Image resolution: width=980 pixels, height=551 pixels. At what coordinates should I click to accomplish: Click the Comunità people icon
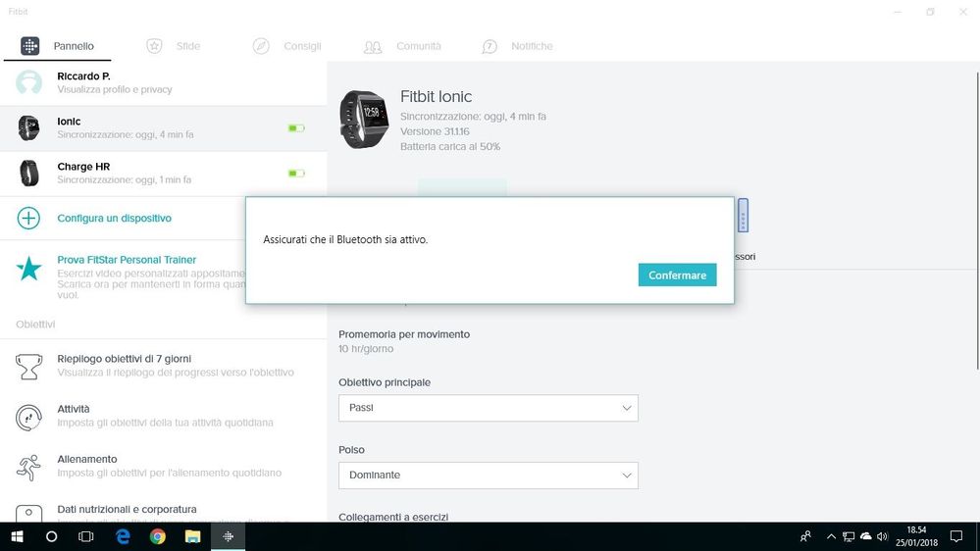(373, 47)
